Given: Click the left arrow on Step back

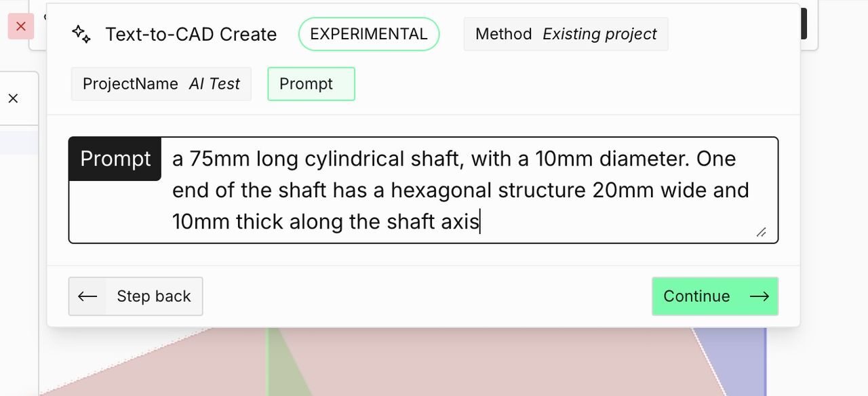Looking at the screenshot, I should click(87, 296).
